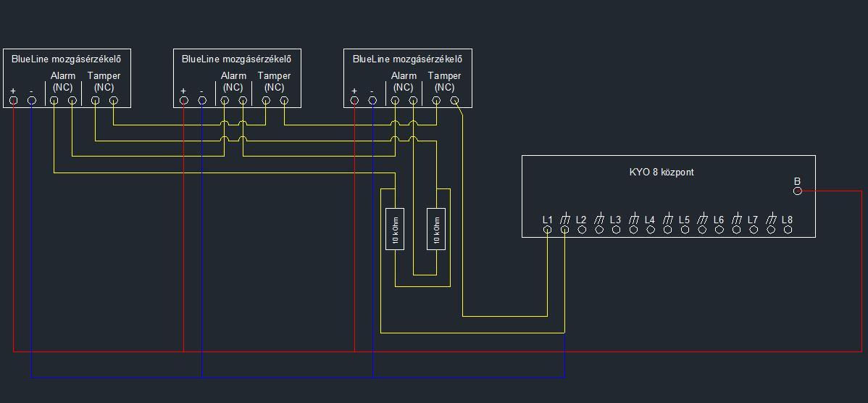Click the L1 terminal circle
This screenshot has width=868, height=403.
point(548,229)
